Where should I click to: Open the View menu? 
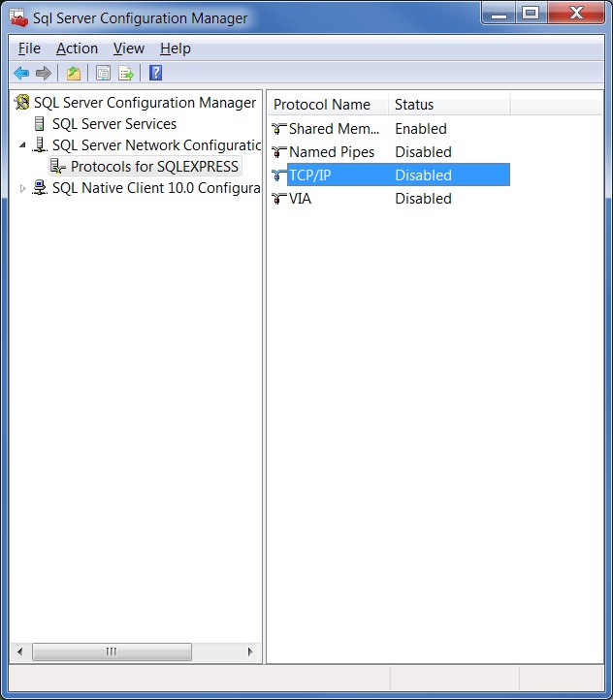(x=129, y=48)
